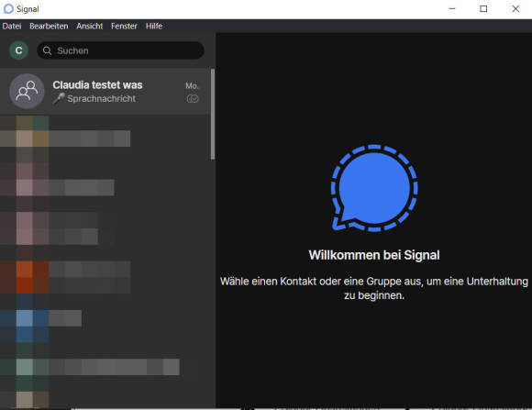Click the blue Signal logo in welcome pane
The width and height of the screenshot is (532, 410).
click(x=374, y=188)
